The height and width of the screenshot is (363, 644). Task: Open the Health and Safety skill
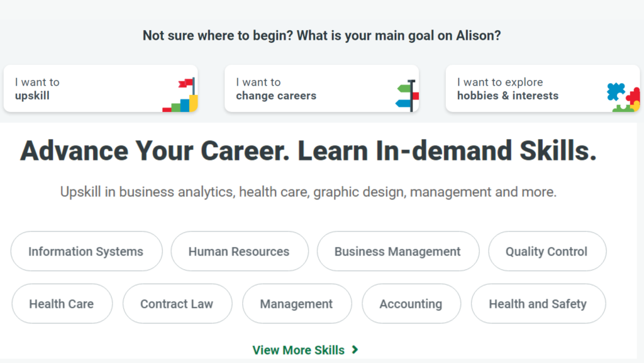(538, 304)
